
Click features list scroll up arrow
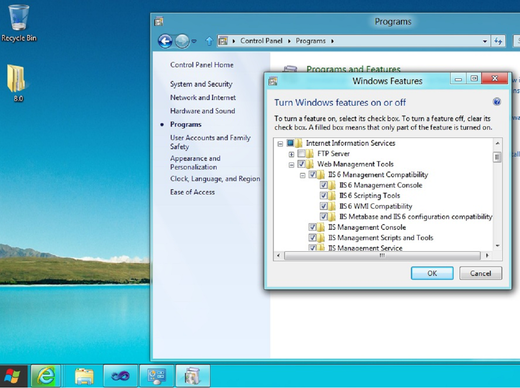coord(497,143)
